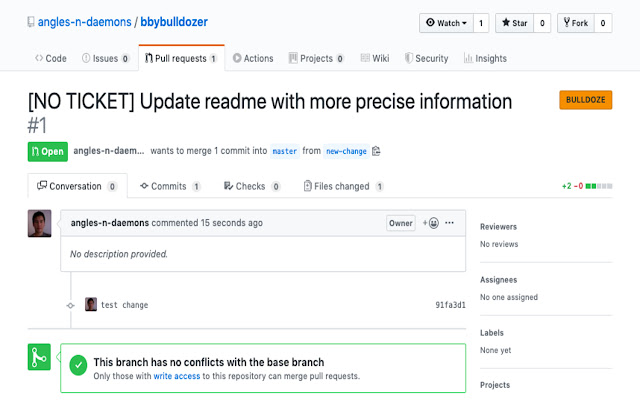
Task: Open the new-change head branch link
Action: (x=346, y=151)
